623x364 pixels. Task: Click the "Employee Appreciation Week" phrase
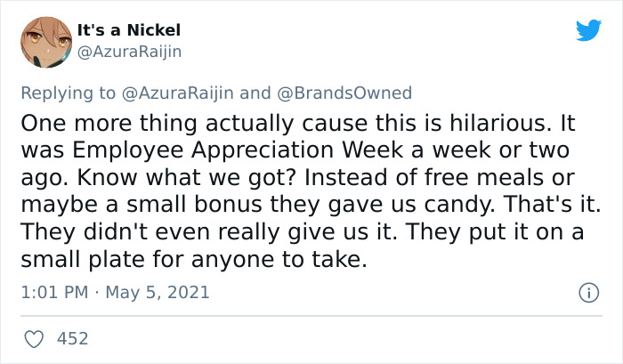pos(238,150)
